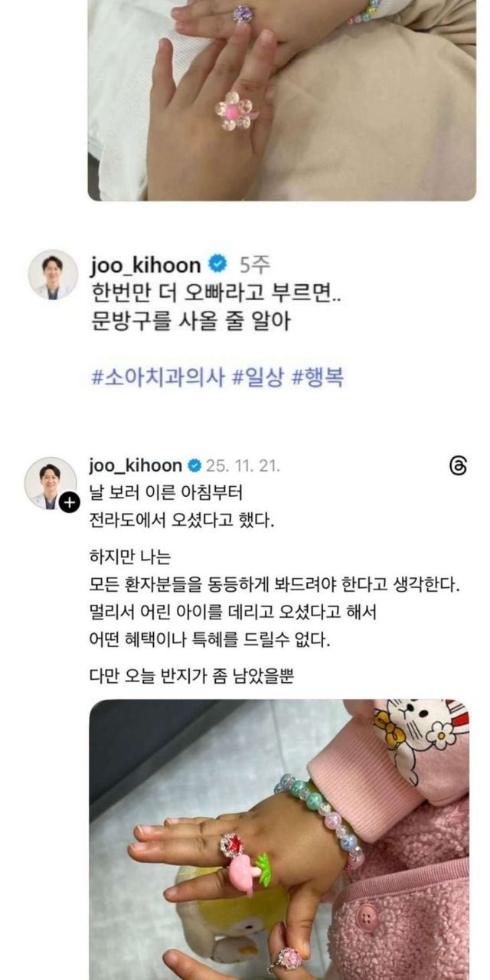This screenshot has height=980, width=490.
Task: Click verified badge next to date 25. 11. 21.
Action: 194,465
